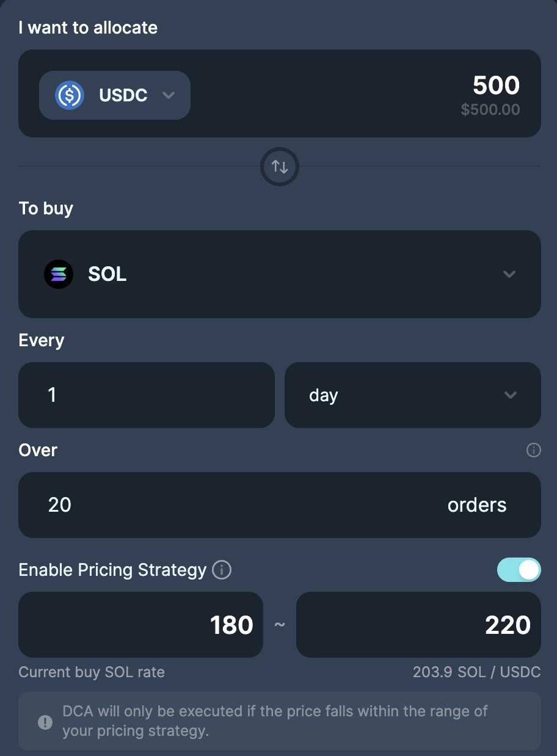This screenshot has height=756, width=557.
Task: Click the SOL token logo icon
Action: click(x=59, y=274)
